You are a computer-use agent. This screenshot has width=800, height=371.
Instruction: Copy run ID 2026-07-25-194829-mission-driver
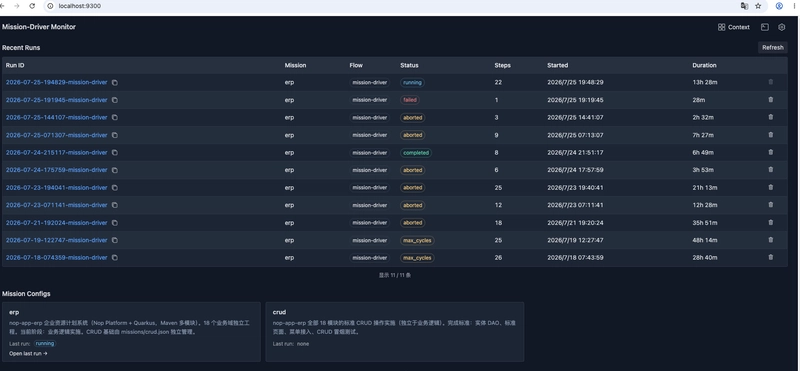(x=115, y=83)
